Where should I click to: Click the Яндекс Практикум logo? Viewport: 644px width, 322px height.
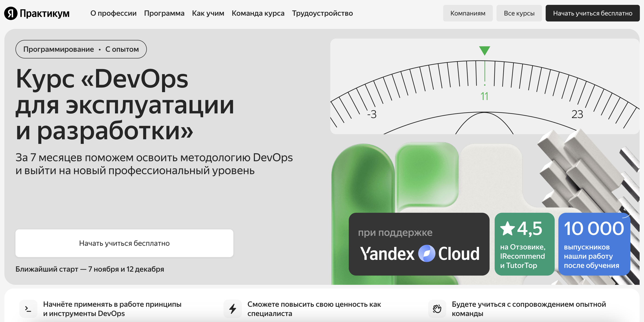37,13
